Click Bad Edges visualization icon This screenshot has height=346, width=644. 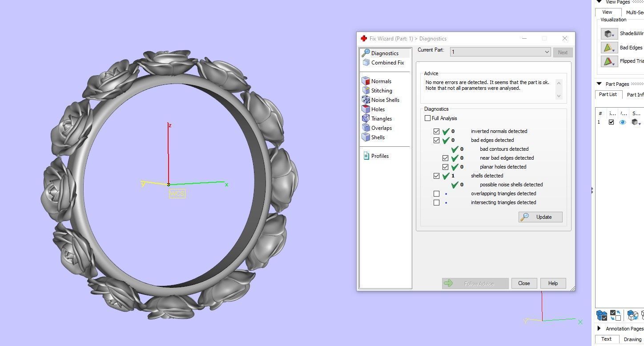[x=609, y=48]
